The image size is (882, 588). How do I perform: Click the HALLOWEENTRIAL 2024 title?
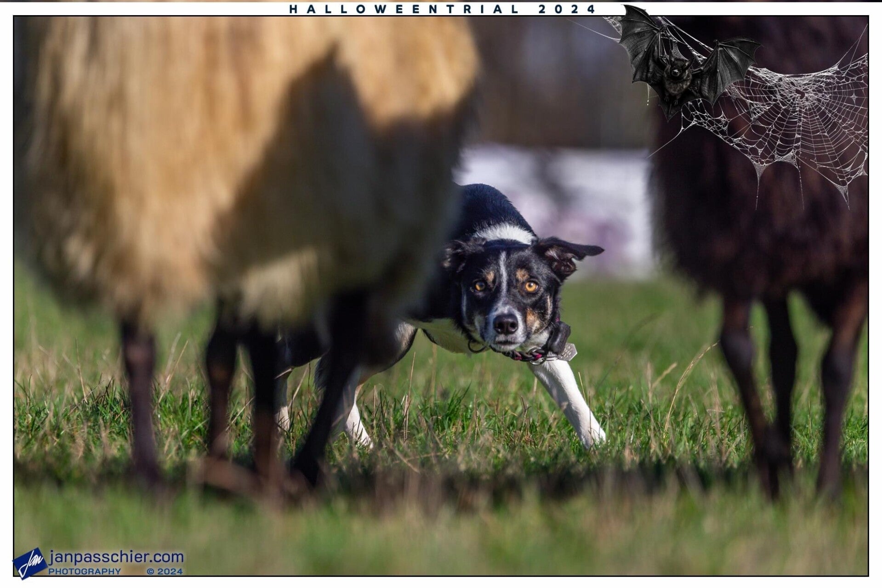click(442, 9)
